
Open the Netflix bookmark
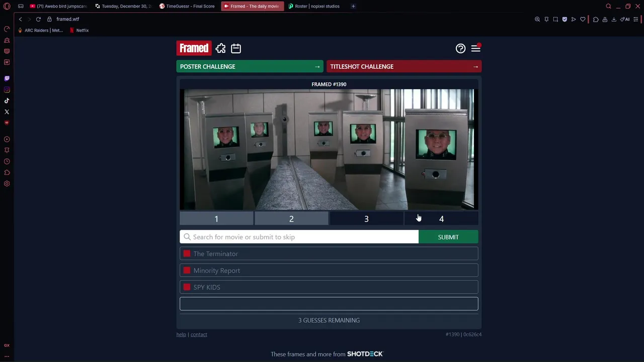pyautogui.click(x=79, y=30)
